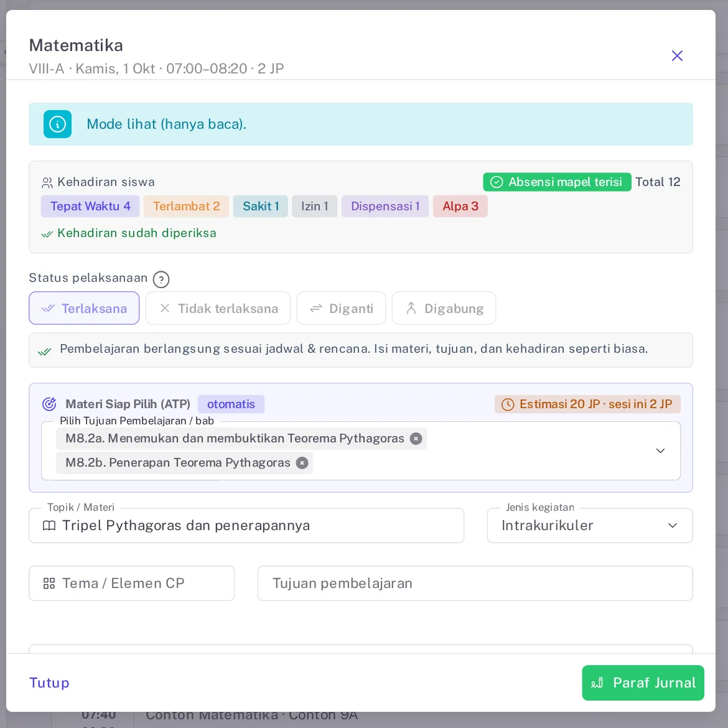Open the Jenis kegiatan Intrakurikuler dropdown

pyautogui.click(x=590, y=526)
